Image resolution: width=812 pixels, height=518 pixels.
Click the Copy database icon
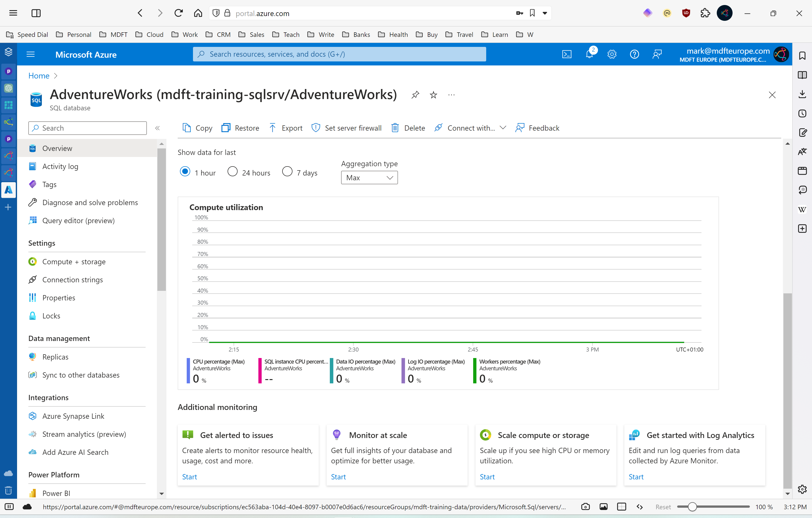(186, 128)
